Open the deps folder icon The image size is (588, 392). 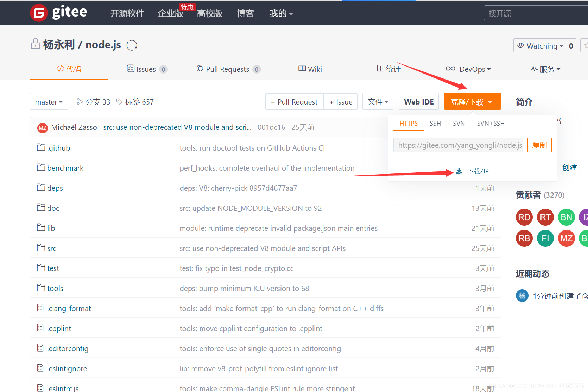pos(41,187)
